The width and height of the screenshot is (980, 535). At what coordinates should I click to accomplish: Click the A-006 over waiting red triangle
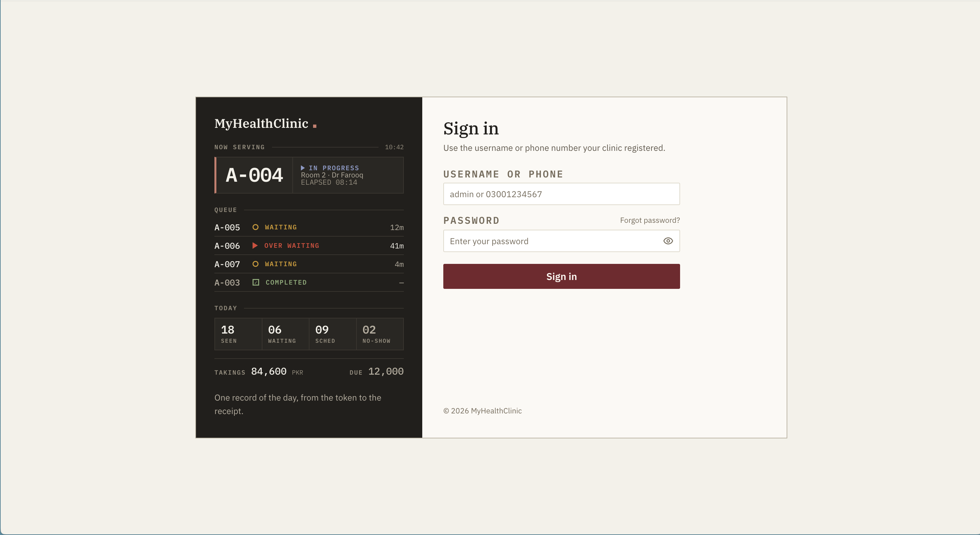(255, 245)
